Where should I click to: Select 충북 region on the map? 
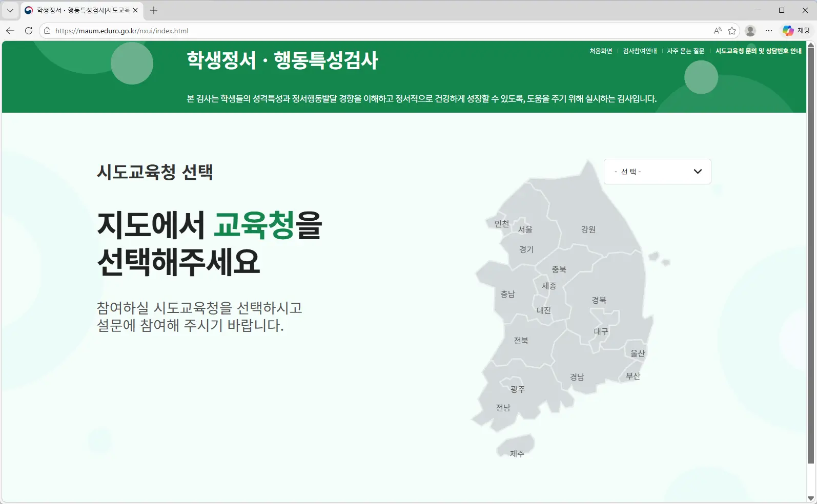point(559,269)
